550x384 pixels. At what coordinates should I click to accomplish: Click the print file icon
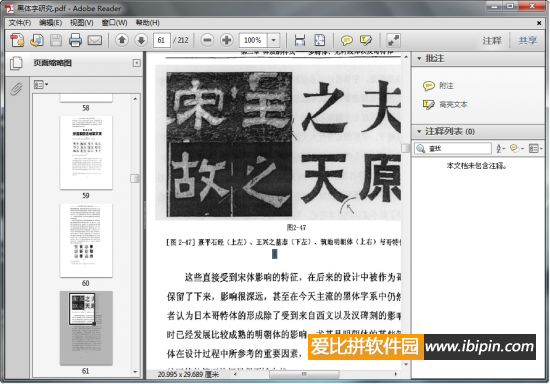coord(75,40)
